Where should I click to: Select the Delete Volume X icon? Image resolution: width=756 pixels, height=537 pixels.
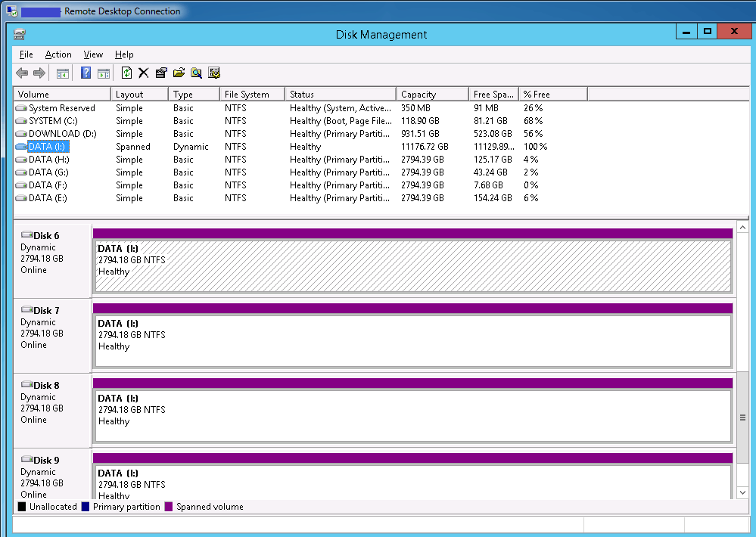(x=144, y=73)
